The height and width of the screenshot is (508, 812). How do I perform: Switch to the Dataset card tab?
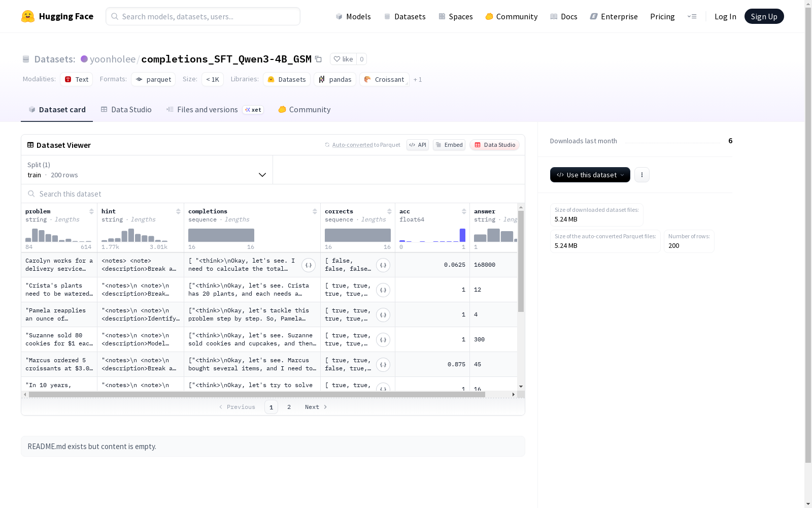[57, 110]
